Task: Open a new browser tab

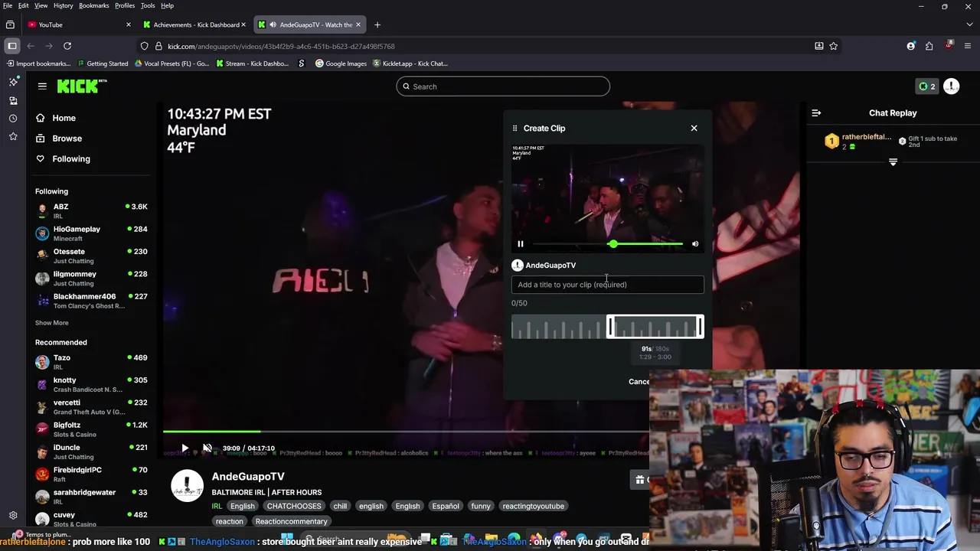Action: pyautogui.click(x=377, y=24)
